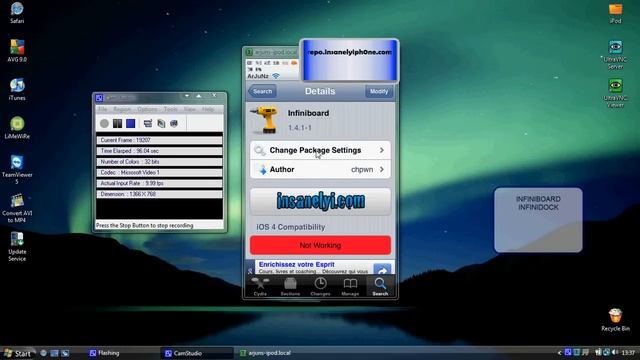The height and width of the screenshot is (360, 640).
Task: Switch to the Manage tab in Cydia
Action: [350, 286]
